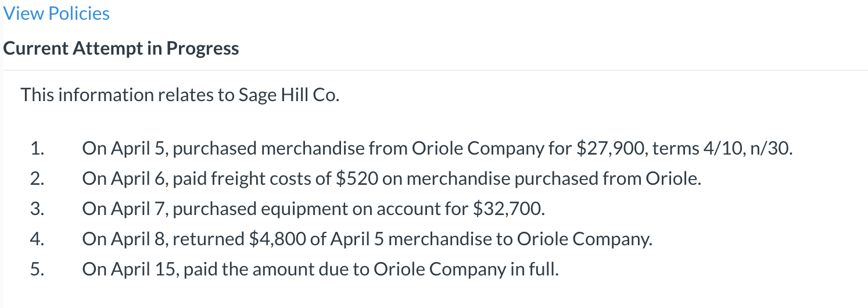Image resolution: width=868 pixels, height=308 pixels.
Task: Select the list number 4. marker
Action: pyautogui.click(x=37, y=239)
